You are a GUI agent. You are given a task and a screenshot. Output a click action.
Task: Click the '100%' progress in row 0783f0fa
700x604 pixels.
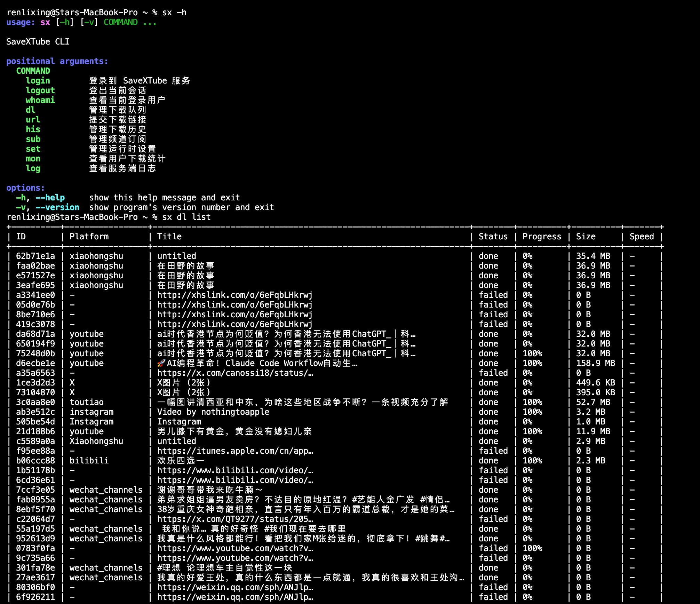(x=532, y=548)
